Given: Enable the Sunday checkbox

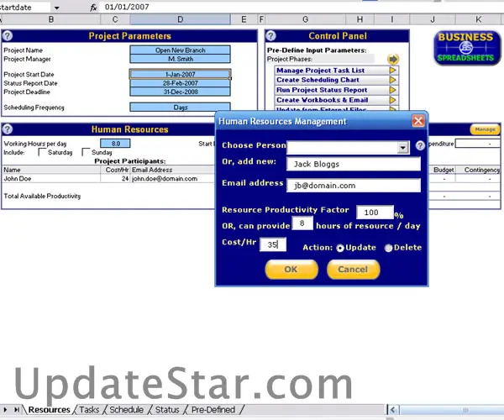Looking at the screenshot, I should pos(86,152).
